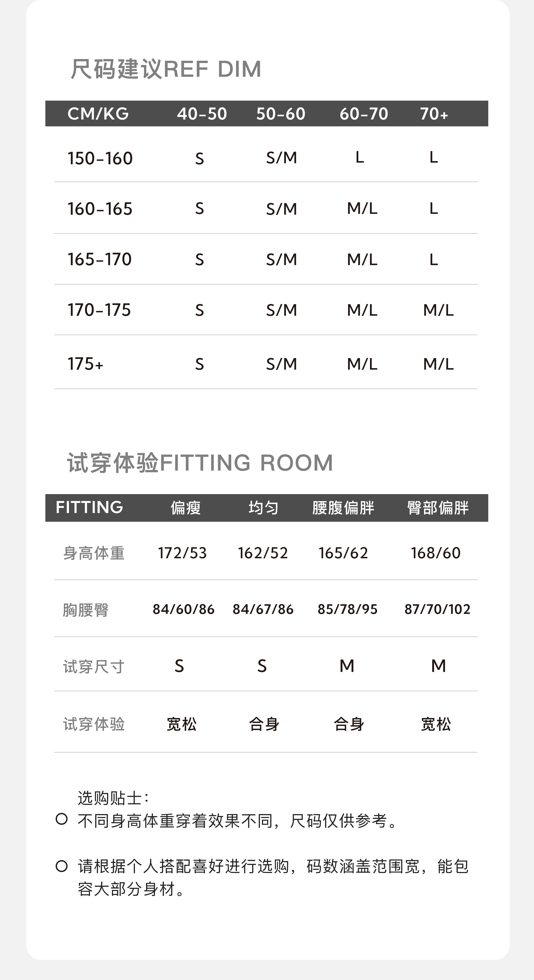
Task: Select the 172/53 height-weight value
Action: [x=182, y=553]
